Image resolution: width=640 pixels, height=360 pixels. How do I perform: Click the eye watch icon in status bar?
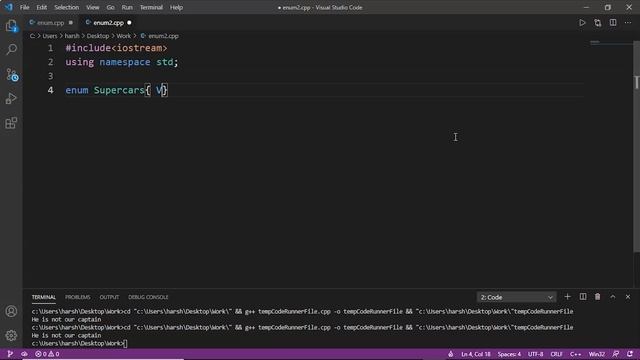point(24,354)
